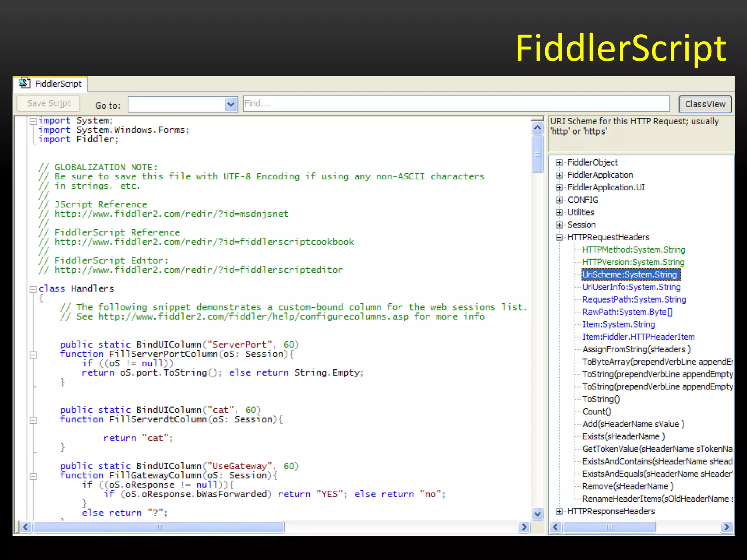Screen dimensions: 747x560
Task: Expand the Utilities tree node
Action: [559, 212]
